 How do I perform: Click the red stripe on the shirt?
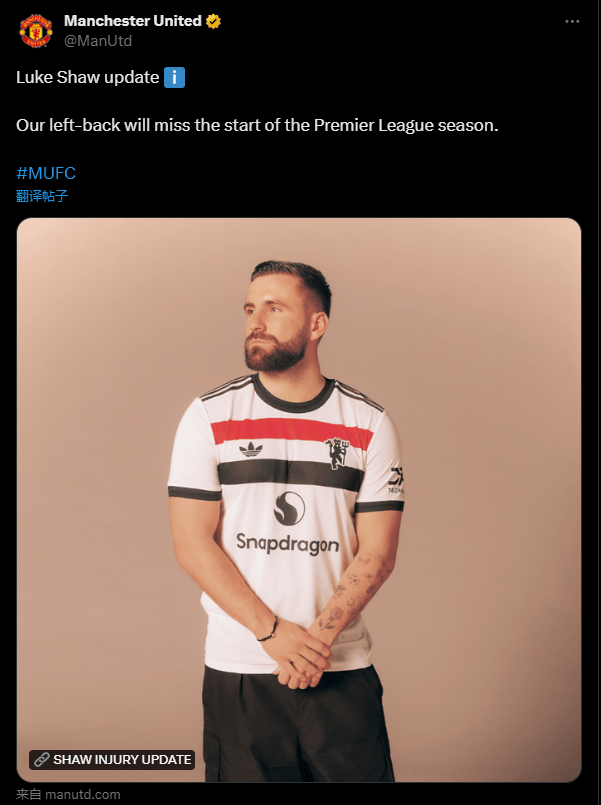pyautogui.click(x=292, y=432)
